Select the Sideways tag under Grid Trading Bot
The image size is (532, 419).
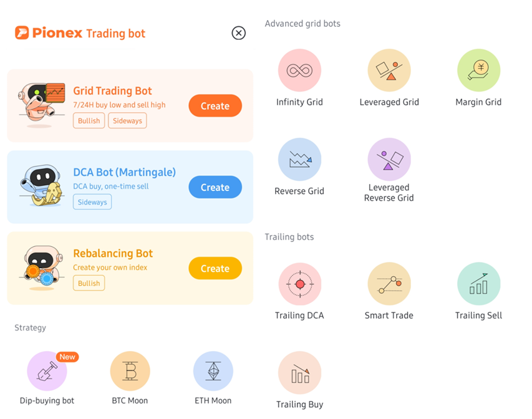[127, 121]
